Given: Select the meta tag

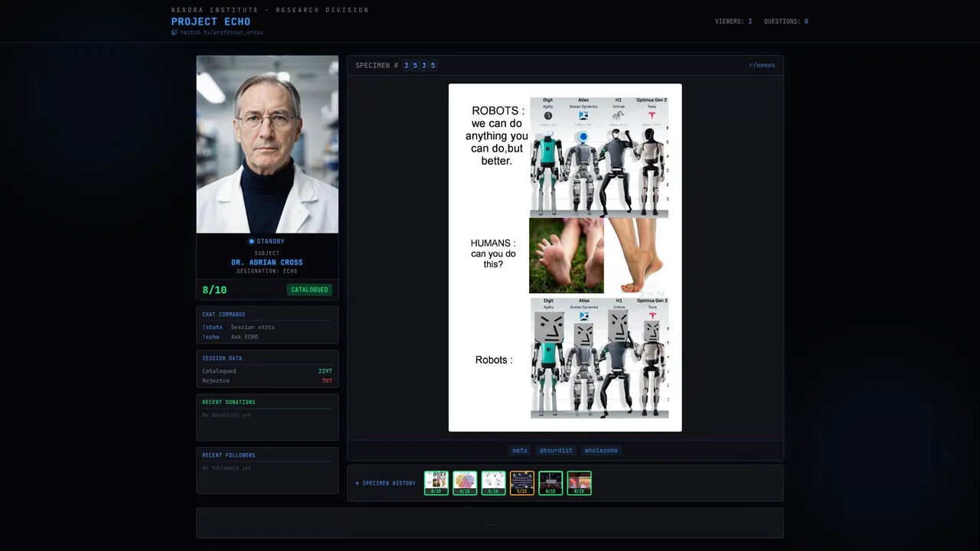Looking at the screenshot, I should point(520,451).
